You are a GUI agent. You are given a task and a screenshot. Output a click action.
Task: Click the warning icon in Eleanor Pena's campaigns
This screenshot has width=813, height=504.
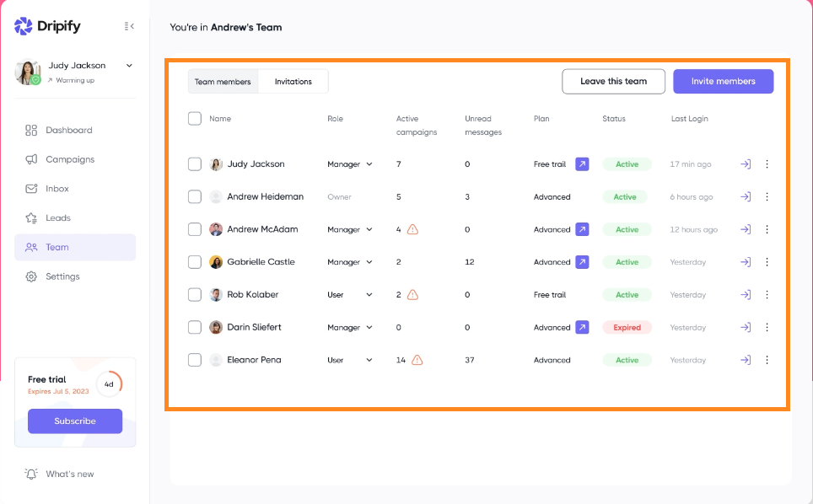click(417, 360)
